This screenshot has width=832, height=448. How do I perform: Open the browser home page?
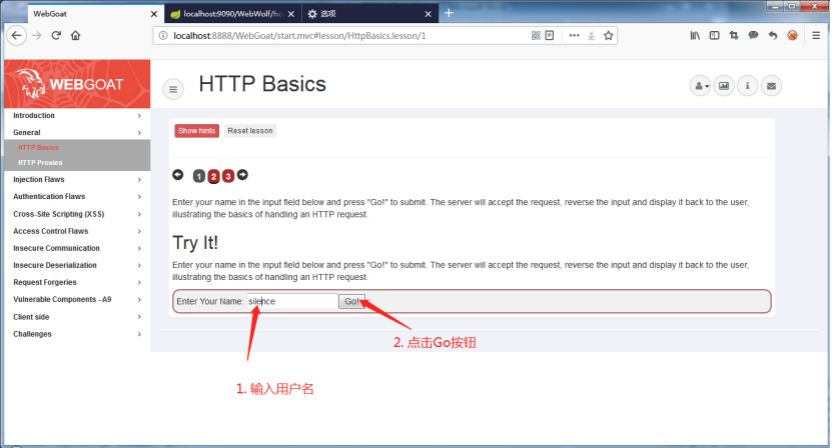tap(75, 36)
